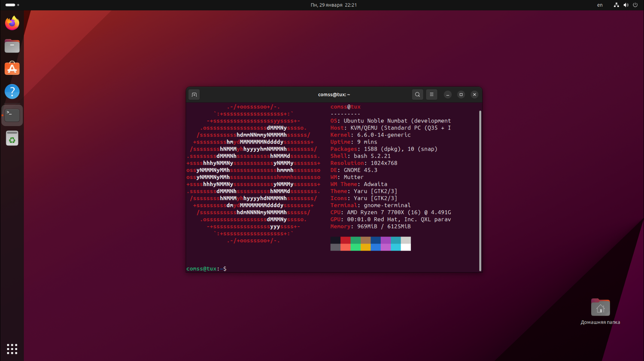Open the terminal hamburger menu

pos(431,95)
